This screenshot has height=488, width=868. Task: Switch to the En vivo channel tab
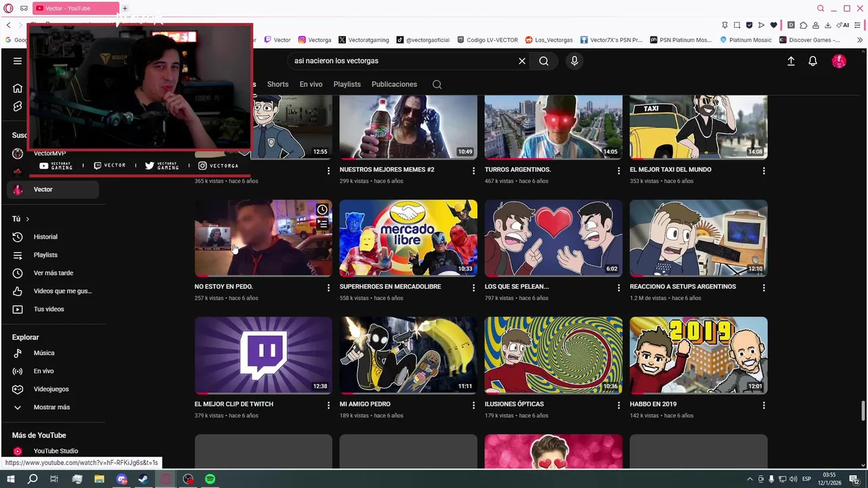(x=311, y=84)
